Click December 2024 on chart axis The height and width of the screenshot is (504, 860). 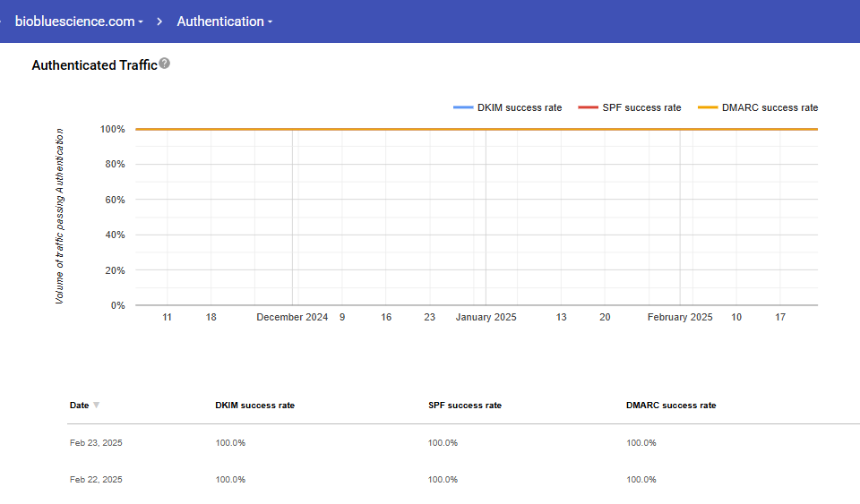292,317
